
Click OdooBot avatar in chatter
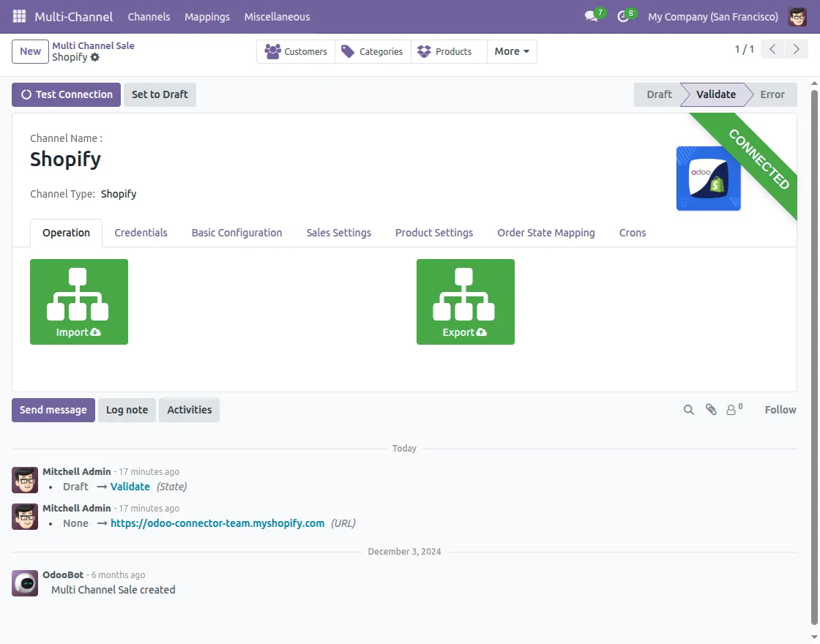(25, 583)
